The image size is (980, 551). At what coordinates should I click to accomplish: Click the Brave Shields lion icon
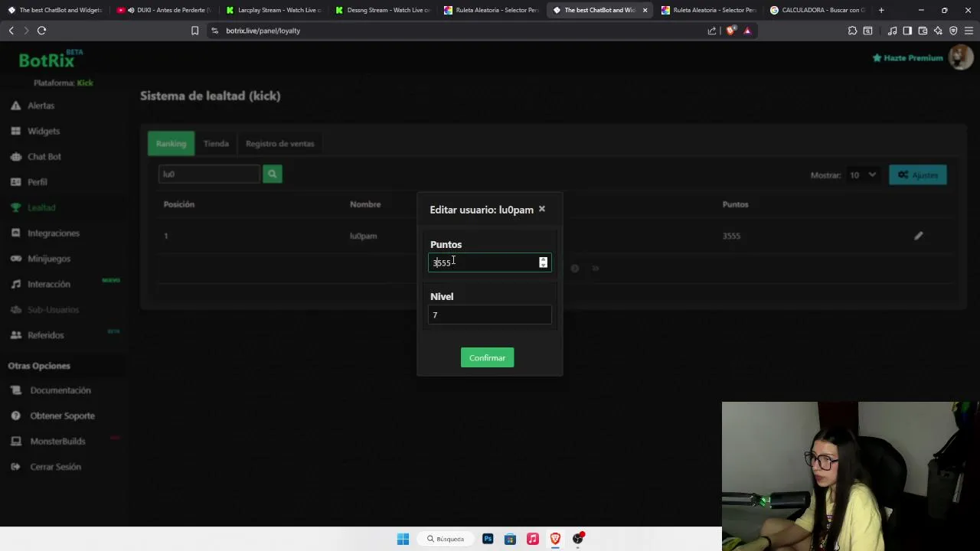(730, 31)
